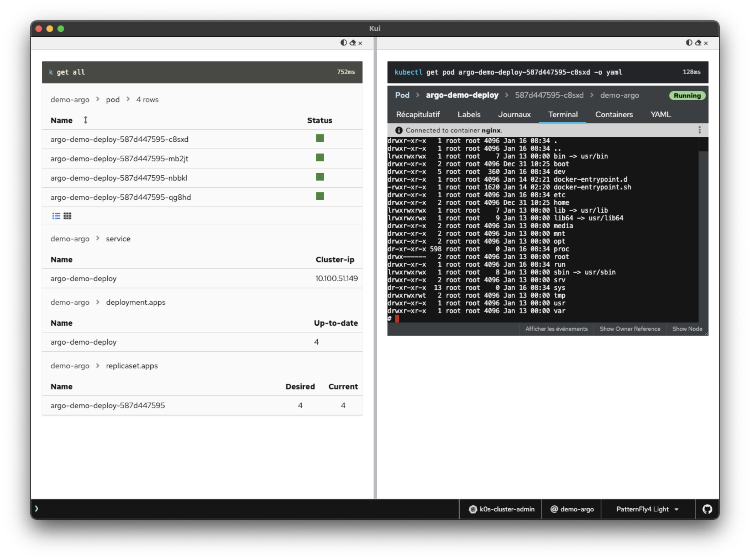Open the Journaux tab
The image size is (750, 560).
pos(514,115)
